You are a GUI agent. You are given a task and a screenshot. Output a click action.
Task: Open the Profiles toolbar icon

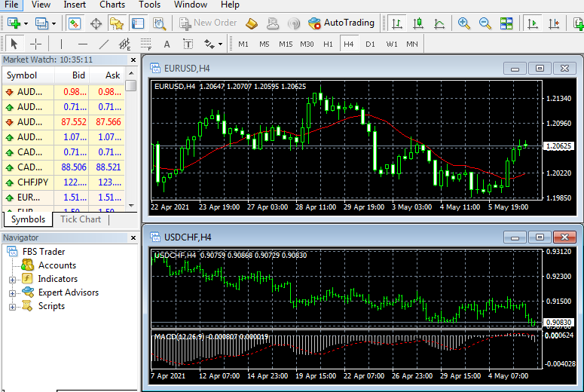point(41,23)
